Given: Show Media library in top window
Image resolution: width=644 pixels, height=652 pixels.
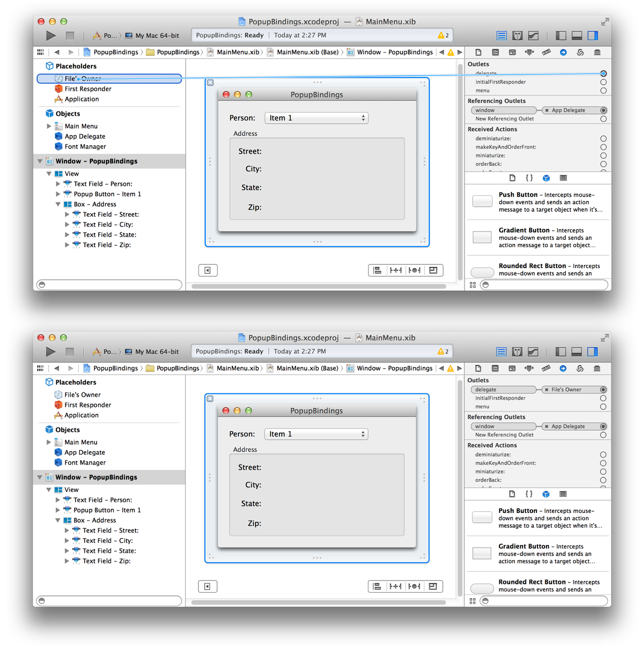Looking at the screenshot, I should [564, 178].
